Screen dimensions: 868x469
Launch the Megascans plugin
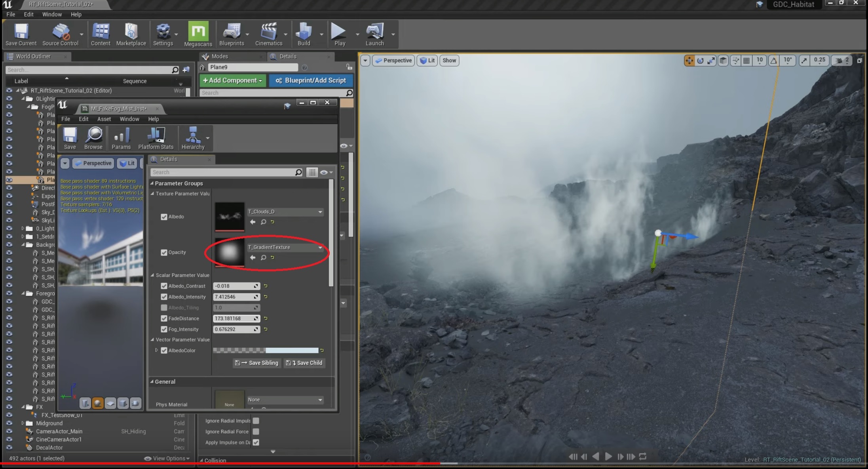[x=198, y=34]
